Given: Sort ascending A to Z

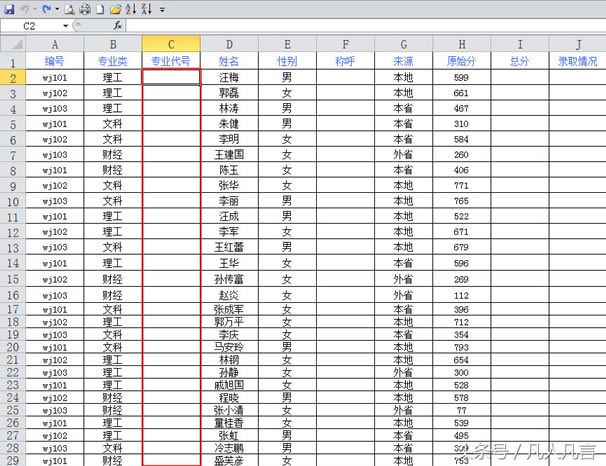Looking at the screenshot, I should coord(131,9).
